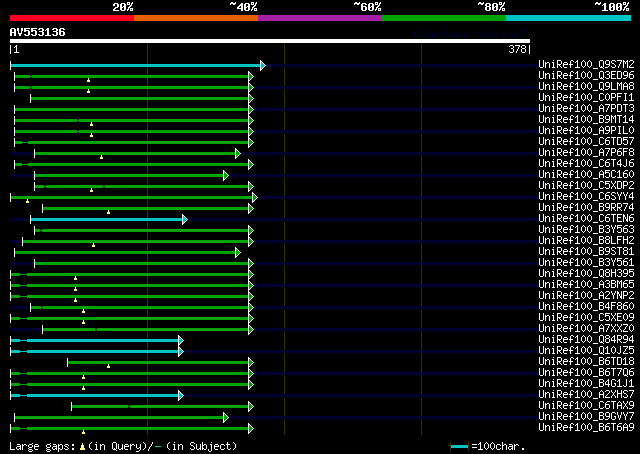The width and height of the screenshot is (640, 454).
Task: Open UniRef100_C6TAX9 entry
Action: click(586, 406)
